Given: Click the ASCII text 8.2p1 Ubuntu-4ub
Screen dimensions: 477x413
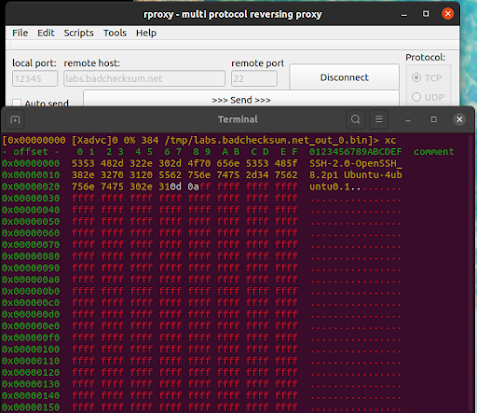Looking at the screenshot, I should [356, 175].
